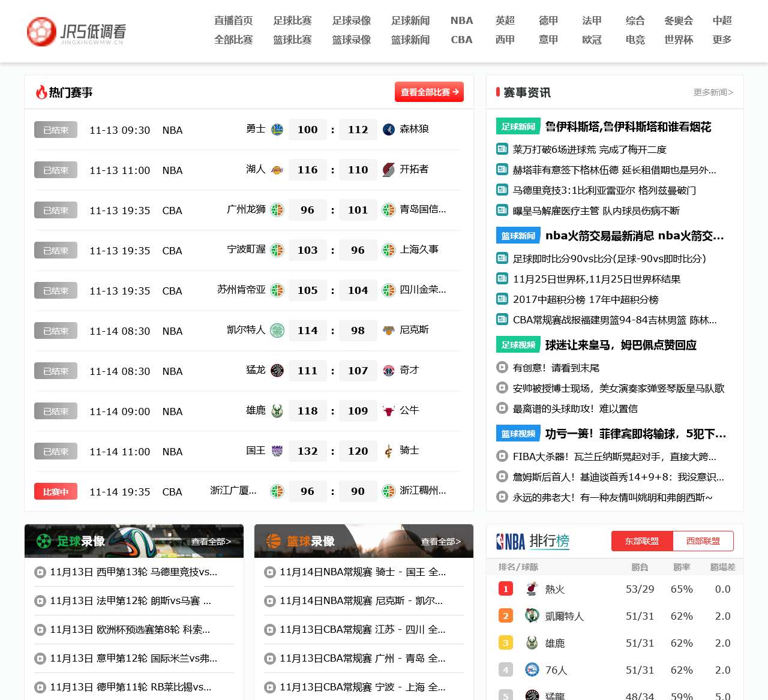
Task: Click the 凯爾特人 row in rankings
Action: pyautogui.click(x=615, y=616)
